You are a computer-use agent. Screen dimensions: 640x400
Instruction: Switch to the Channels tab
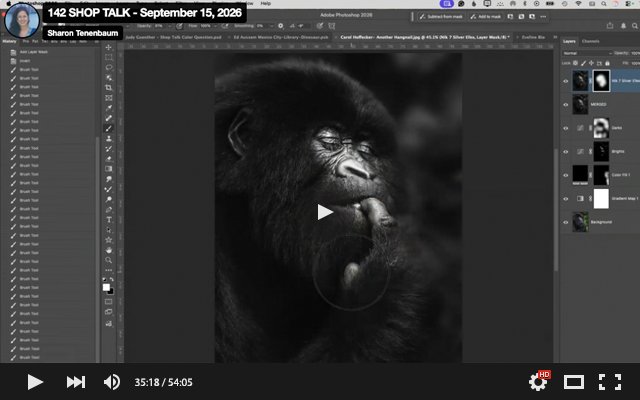(x=590, y=41)
